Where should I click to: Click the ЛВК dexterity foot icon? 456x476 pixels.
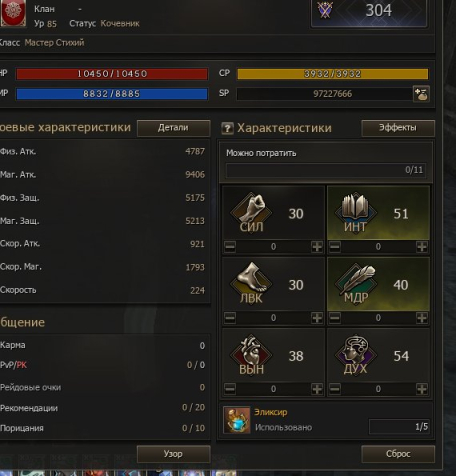[x=252, y=283]
